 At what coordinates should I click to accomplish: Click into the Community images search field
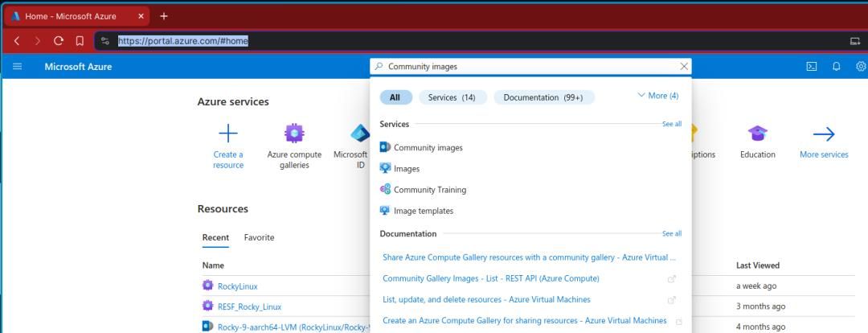(x=530, y=67)
